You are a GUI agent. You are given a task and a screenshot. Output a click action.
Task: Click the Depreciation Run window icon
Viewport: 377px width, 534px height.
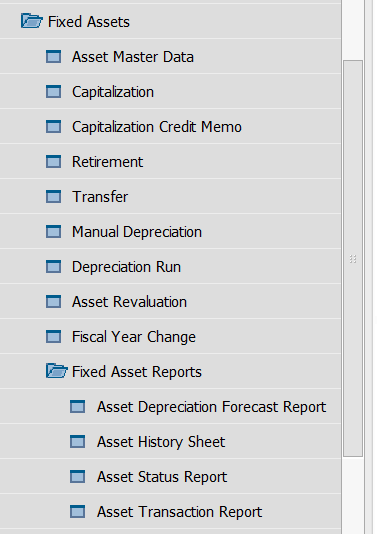click(x=53, y=266)
